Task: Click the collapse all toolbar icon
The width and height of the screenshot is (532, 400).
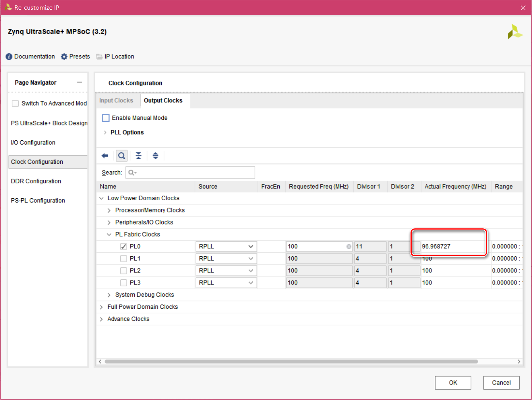Action: click(139, 156)
